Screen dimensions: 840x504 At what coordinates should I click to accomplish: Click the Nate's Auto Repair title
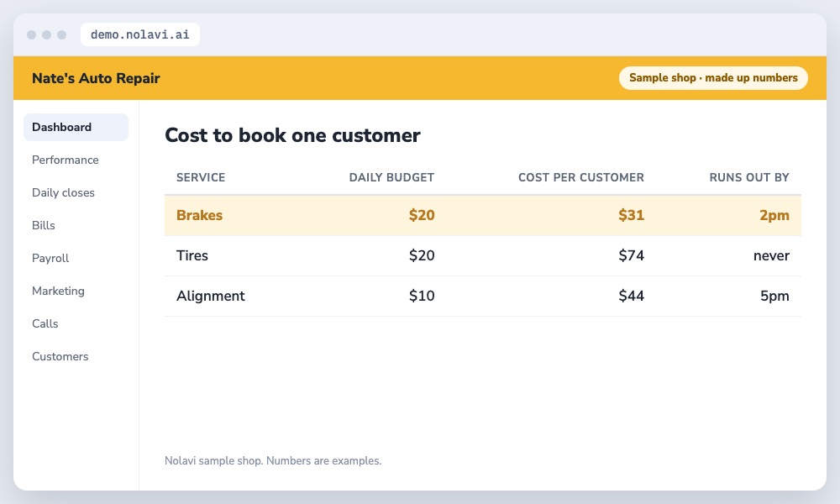pyautogui.click(x=96, y=78)
